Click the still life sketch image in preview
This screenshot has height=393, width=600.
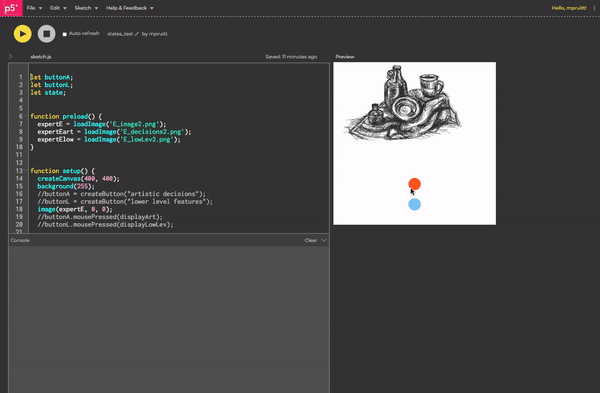click(404, 103)
